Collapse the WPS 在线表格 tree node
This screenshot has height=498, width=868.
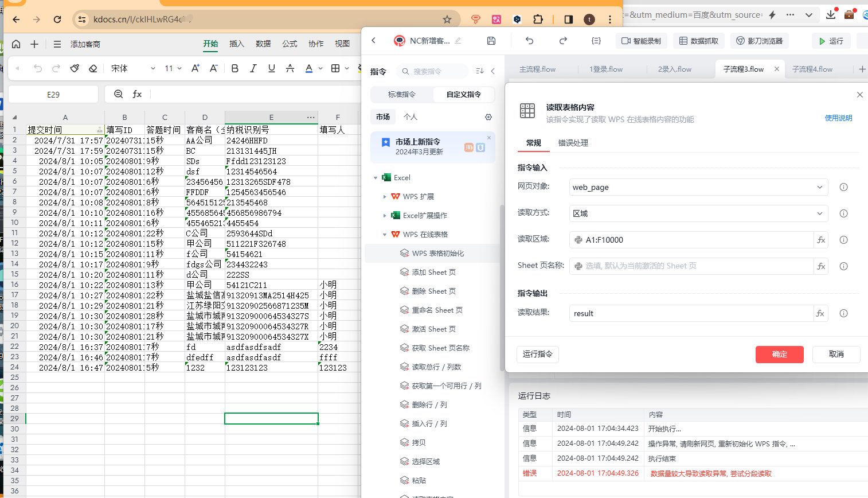tap(385, 234)
